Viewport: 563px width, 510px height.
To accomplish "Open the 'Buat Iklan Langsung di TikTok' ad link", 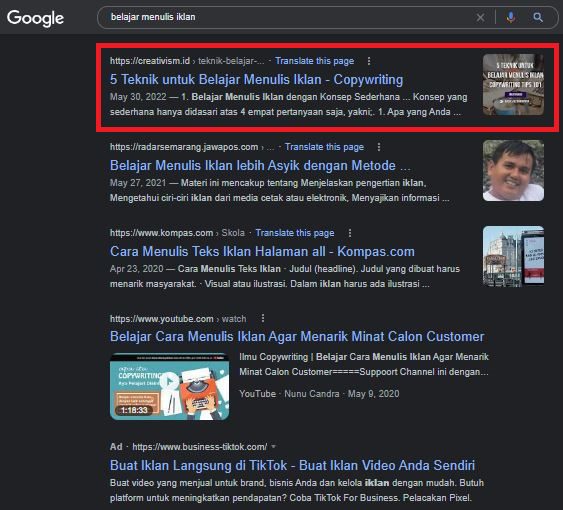I will [292, 465].
